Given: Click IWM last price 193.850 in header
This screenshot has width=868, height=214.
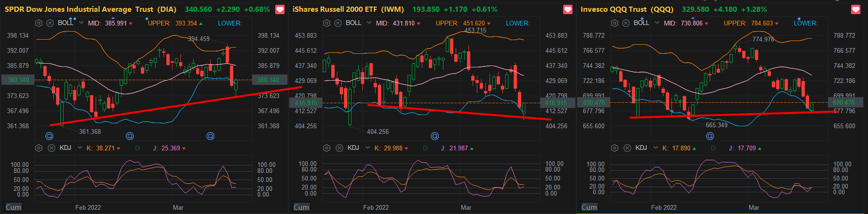Looking at the screenshot, I should click(x=426, y=9).
